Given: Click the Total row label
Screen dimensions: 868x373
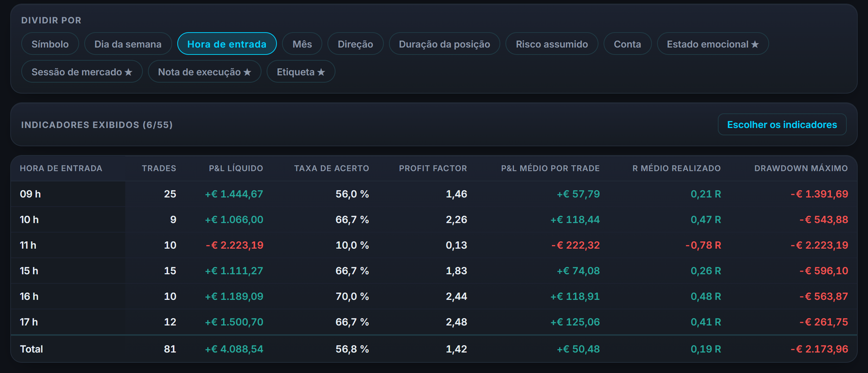Looking at the screenshot, I should coord(31,349).
